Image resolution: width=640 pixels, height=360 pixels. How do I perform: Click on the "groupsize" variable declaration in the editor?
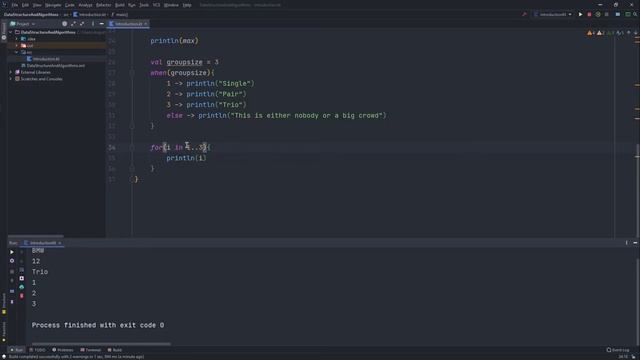(x=184, y=62)
